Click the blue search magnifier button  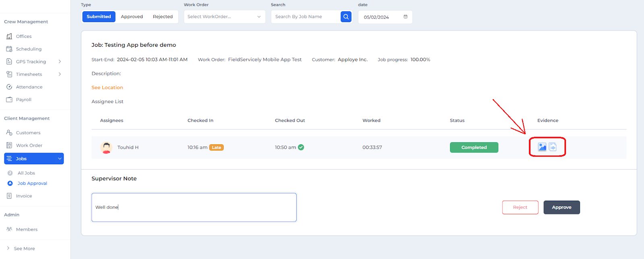[346, 17]
